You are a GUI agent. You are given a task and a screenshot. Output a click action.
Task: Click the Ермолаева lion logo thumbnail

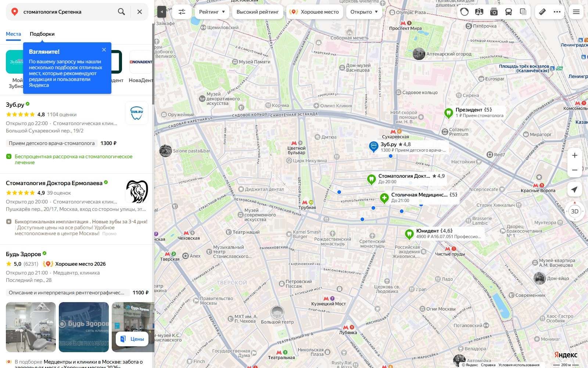(137, 191)
